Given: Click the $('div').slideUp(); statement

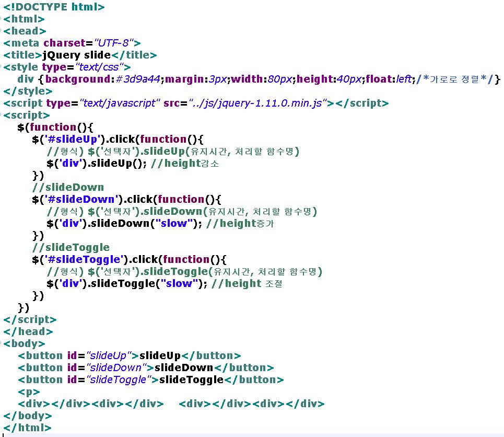Looking at the screenshot, I should coord(97,164).
